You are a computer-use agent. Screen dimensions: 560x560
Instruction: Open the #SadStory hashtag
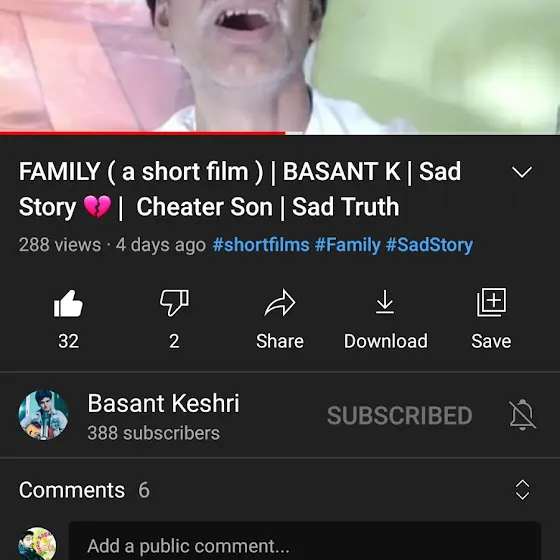429,245
